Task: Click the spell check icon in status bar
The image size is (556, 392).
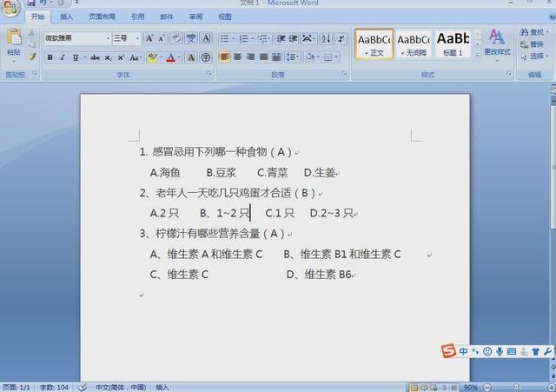Action: (83, 388)
